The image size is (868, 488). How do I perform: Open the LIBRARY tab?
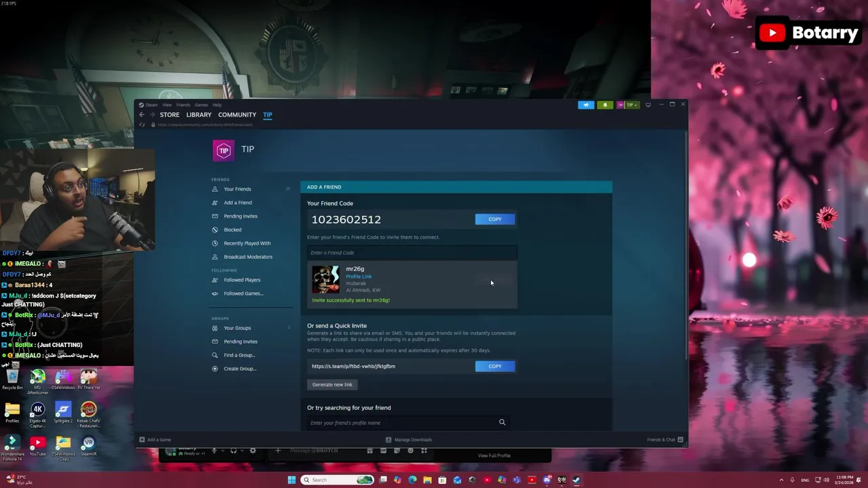tap(199, 115)
